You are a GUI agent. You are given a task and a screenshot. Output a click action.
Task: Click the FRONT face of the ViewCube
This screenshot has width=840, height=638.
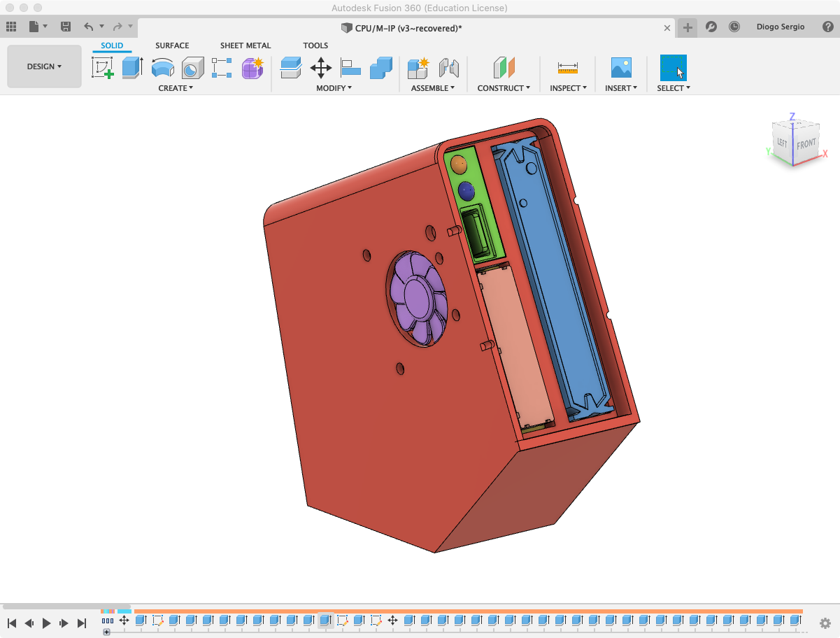[x=805, y=144]
